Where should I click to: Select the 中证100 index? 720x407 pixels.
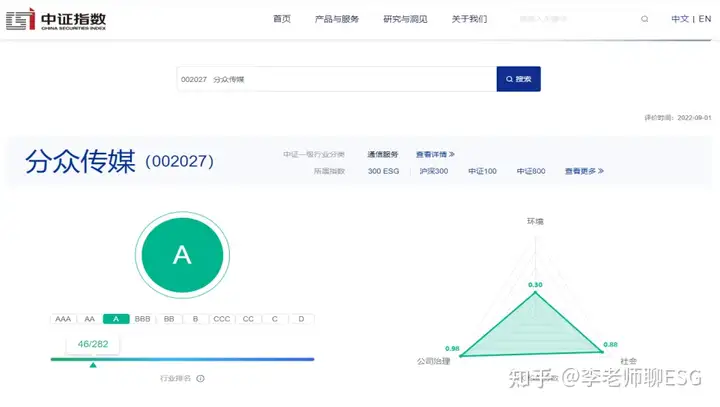pos(482,171)
